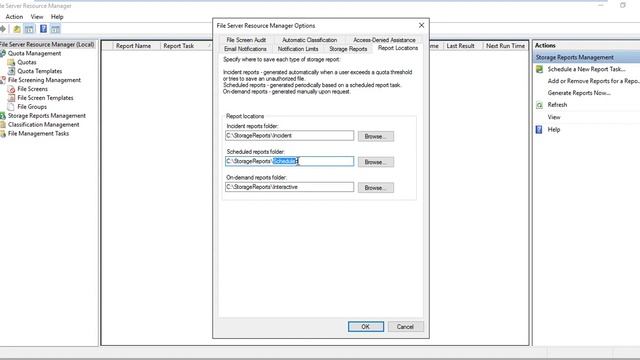Select Quotas in the tree
This screenshot has height=360, width=640.
pyautogui.click(x=27, y=62)
